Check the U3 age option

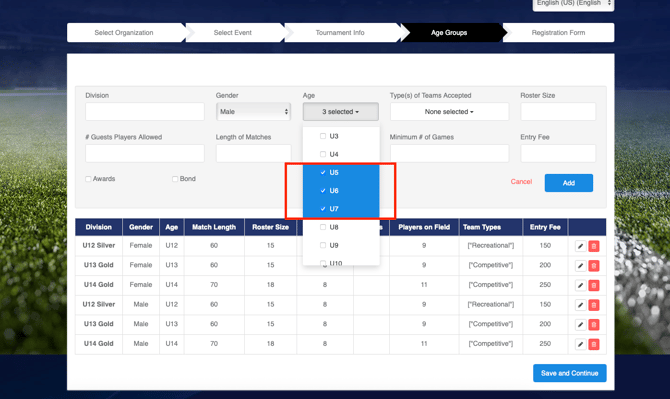pos(323,136)
